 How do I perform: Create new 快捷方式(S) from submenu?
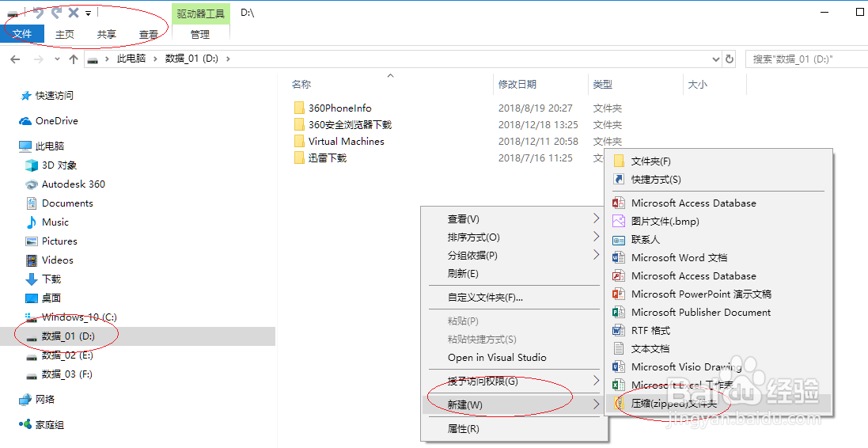(718, 180)
